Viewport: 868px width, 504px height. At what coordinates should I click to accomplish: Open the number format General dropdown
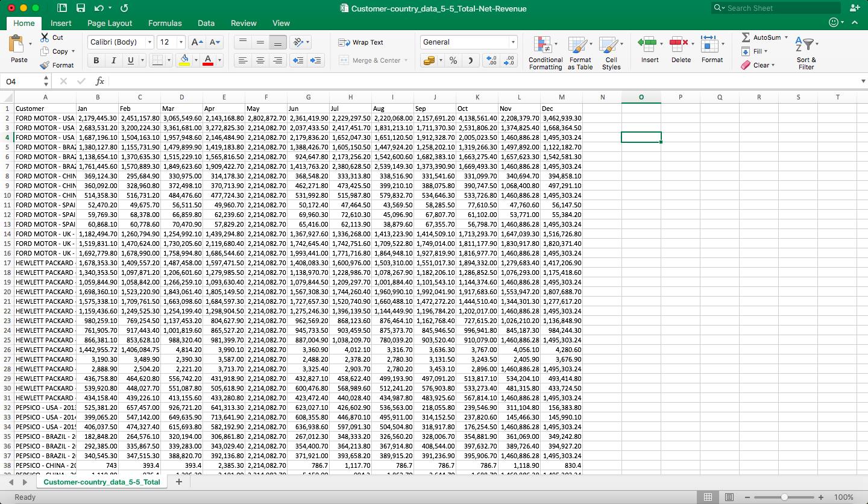tap(513, 42)
